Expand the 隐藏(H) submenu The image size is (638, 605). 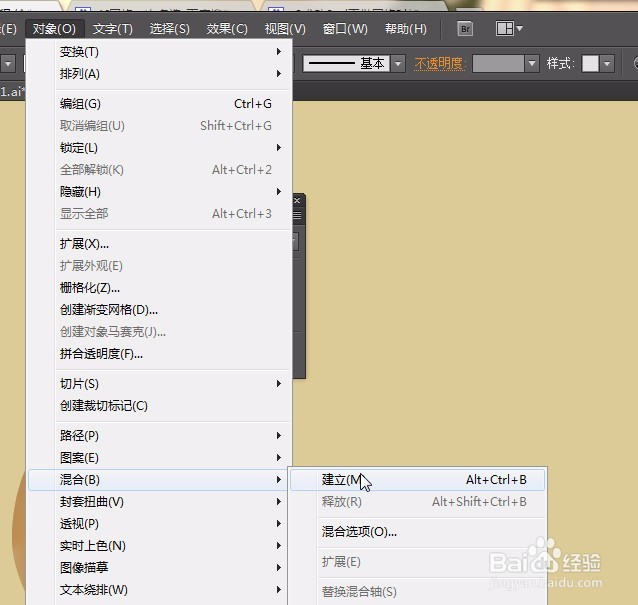160,192
